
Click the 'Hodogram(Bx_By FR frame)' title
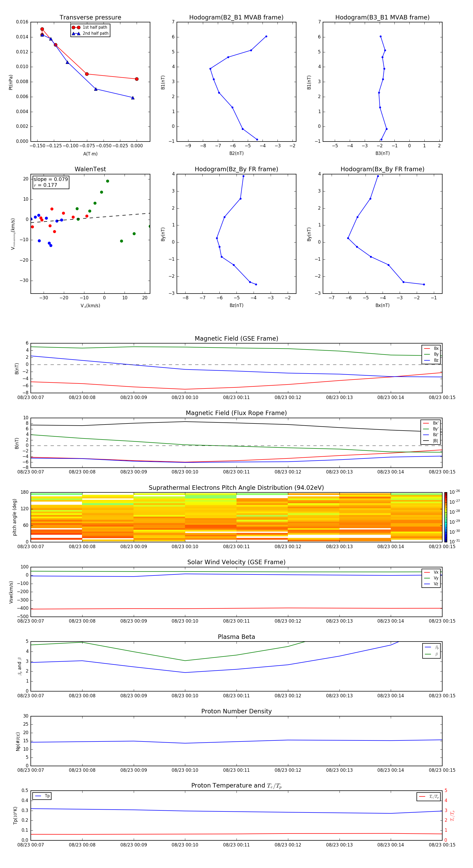[x=382, y=169]
